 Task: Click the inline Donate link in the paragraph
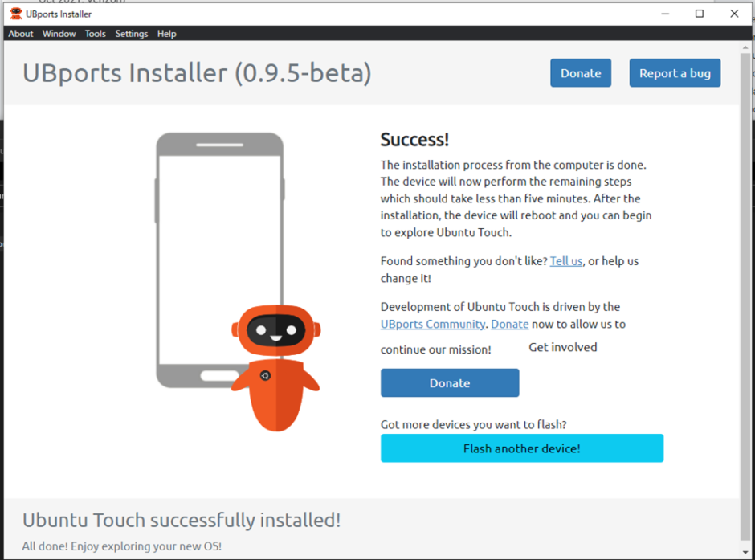click(510, 324)
